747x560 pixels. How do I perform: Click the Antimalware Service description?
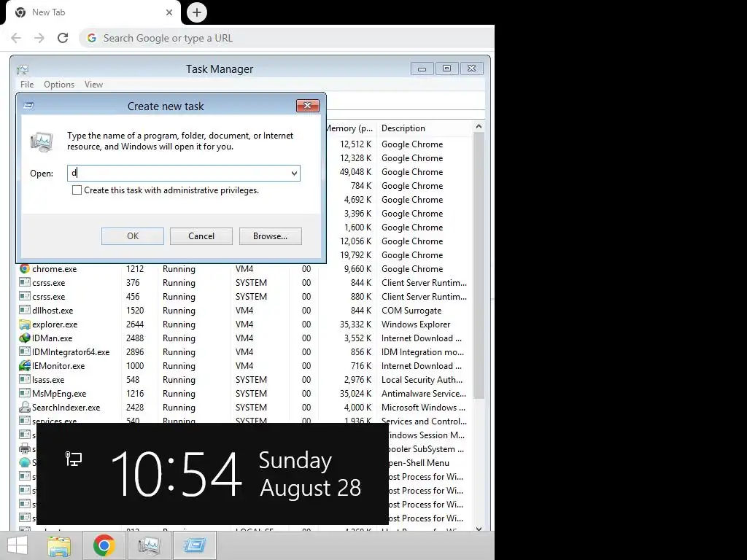click(x=424, y=393)
